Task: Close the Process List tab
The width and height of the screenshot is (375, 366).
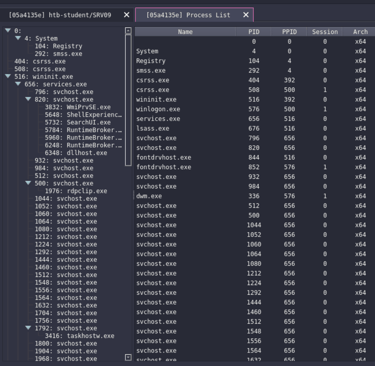Action: click(x=246, y=15)
